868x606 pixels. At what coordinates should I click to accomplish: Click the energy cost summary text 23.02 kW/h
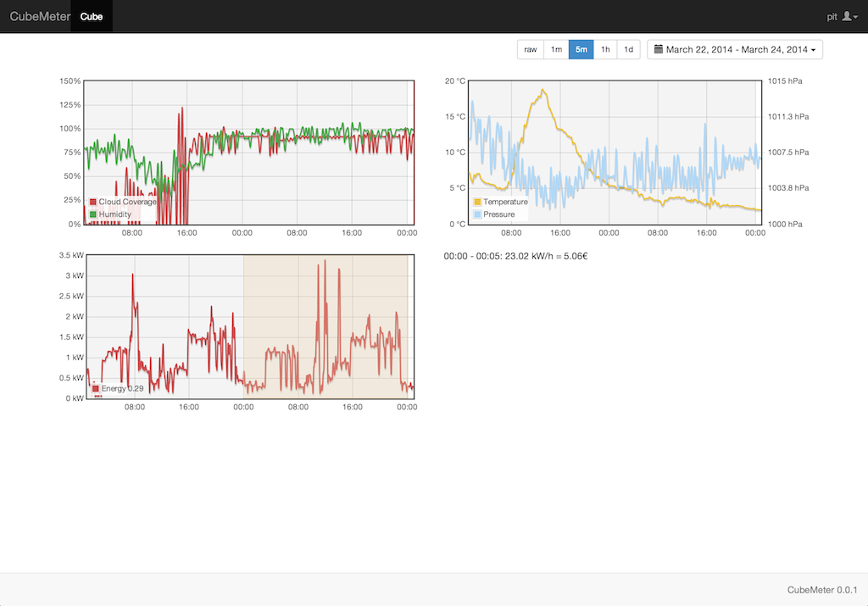(515, 256)
